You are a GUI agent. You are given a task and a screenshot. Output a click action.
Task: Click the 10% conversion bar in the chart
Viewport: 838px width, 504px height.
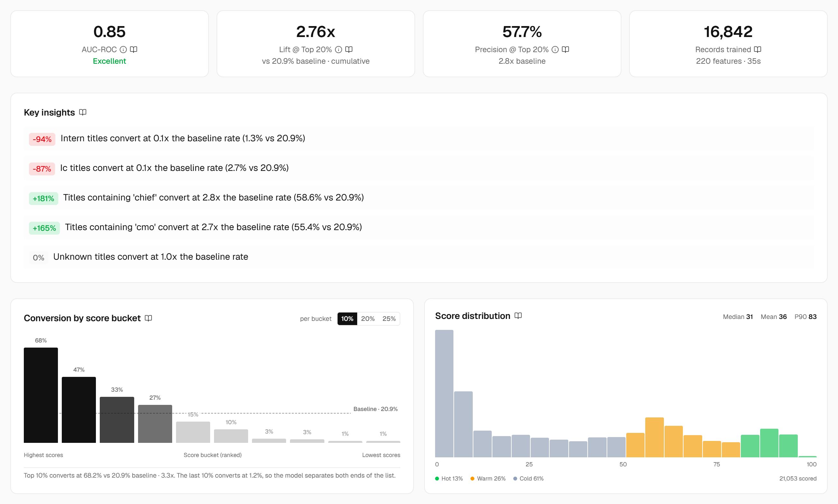[231, 436]
